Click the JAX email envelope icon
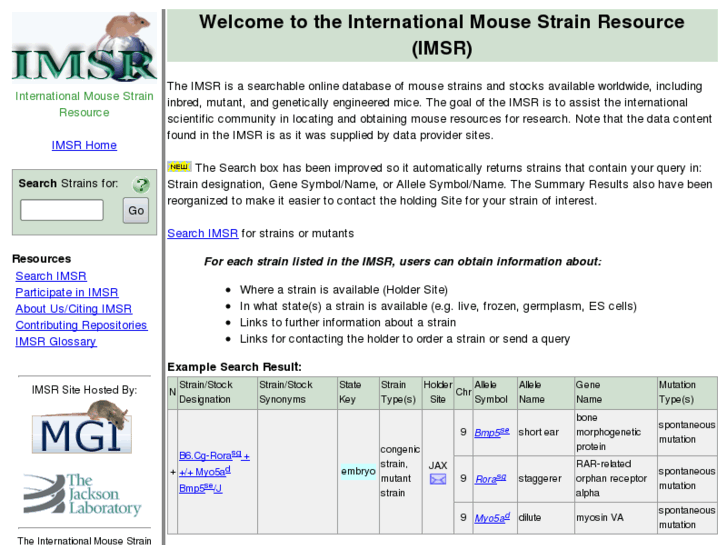This screenshot has height=545, width=727. pos(438,479)
